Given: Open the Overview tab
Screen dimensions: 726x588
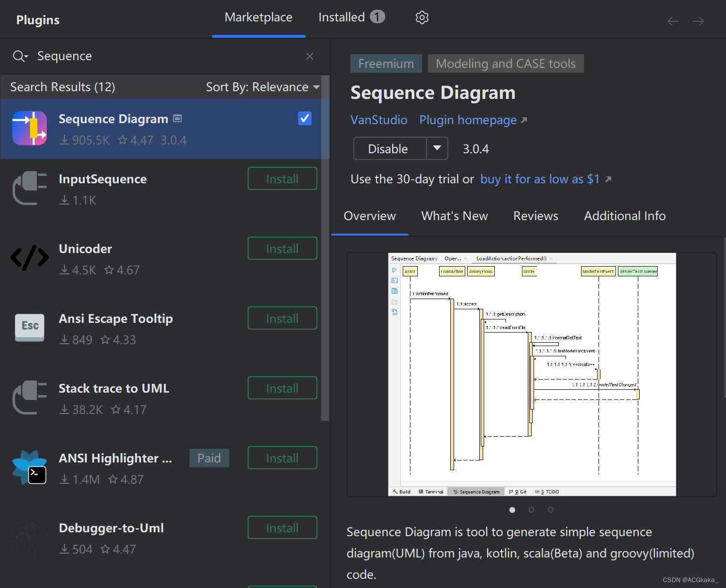Looking at the screenshot, I should (370, 216).
